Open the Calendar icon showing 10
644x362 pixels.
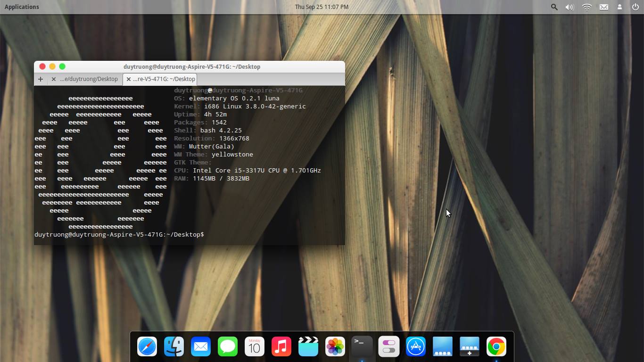click(255, 346)
